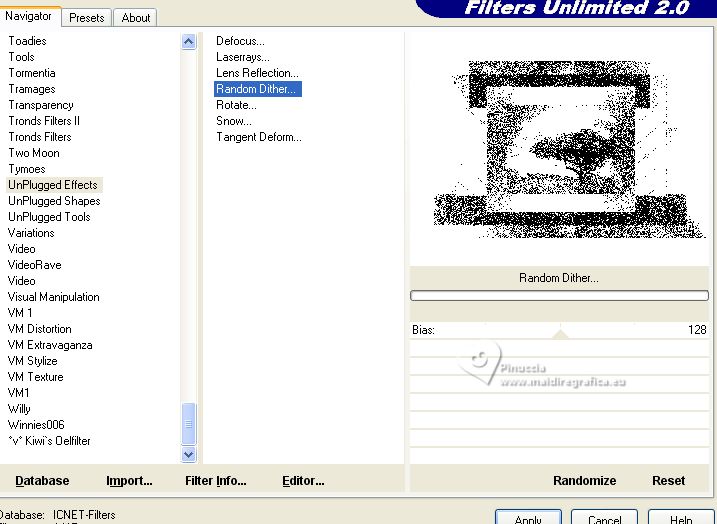Select Tronds Filters II category
Screen dimensions: 717x524
[44, 121]
